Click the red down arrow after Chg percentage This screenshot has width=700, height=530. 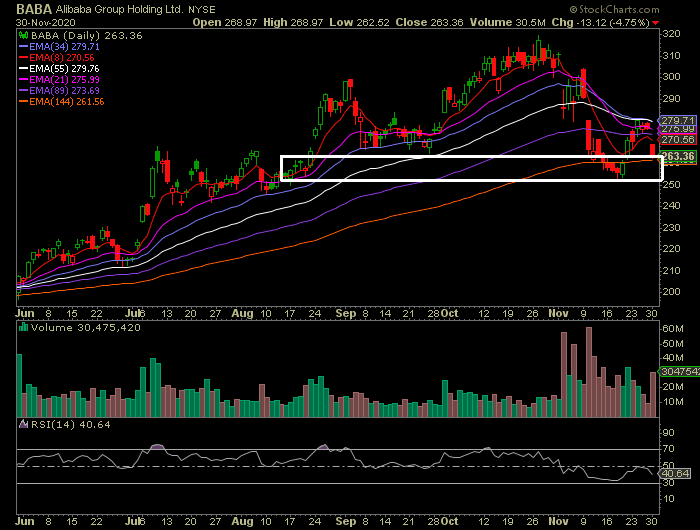point(655,23)
